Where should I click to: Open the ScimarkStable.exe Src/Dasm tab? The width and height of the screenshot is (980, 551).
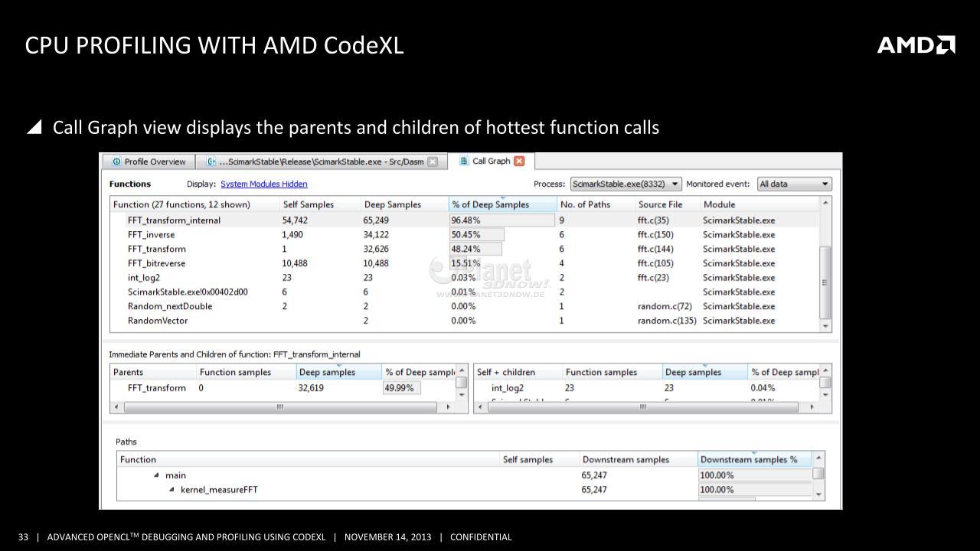[322, 161]
